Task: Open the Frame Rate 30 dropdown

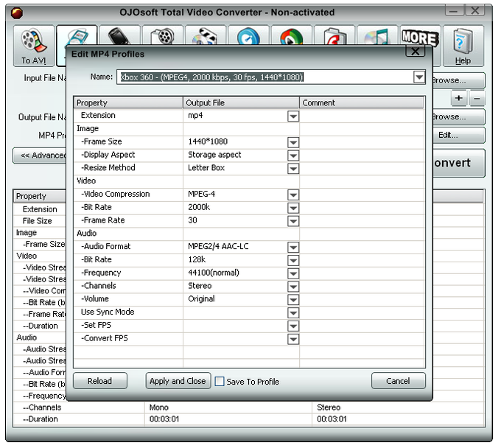Action: (x=293, y=220)
